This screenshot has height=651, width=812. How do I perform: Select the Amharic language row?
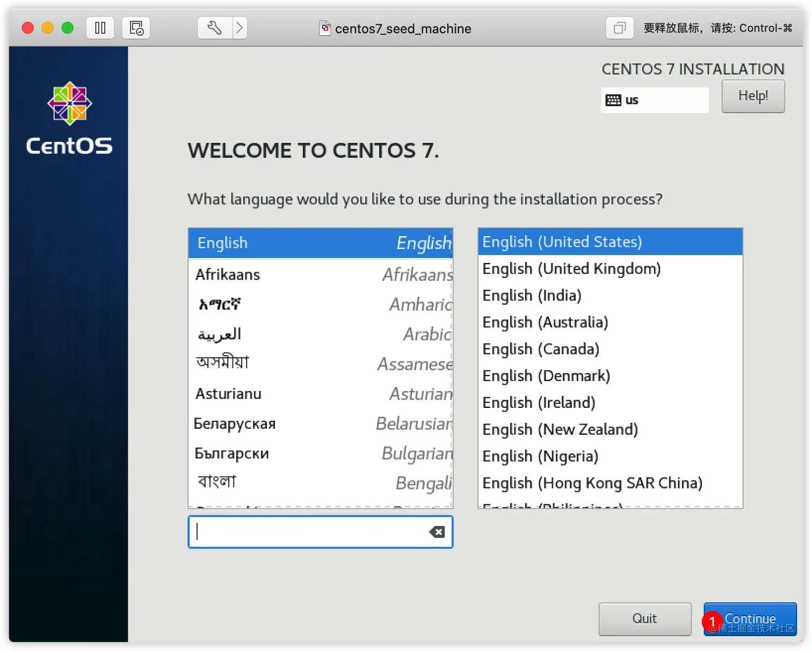[x=321, y=304]
